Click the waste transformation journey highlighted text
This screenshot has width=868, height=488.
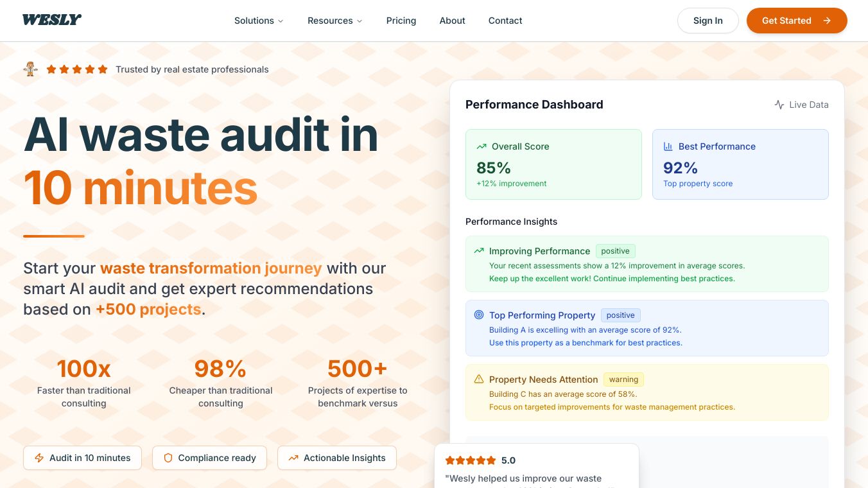[x=211, y=268]
